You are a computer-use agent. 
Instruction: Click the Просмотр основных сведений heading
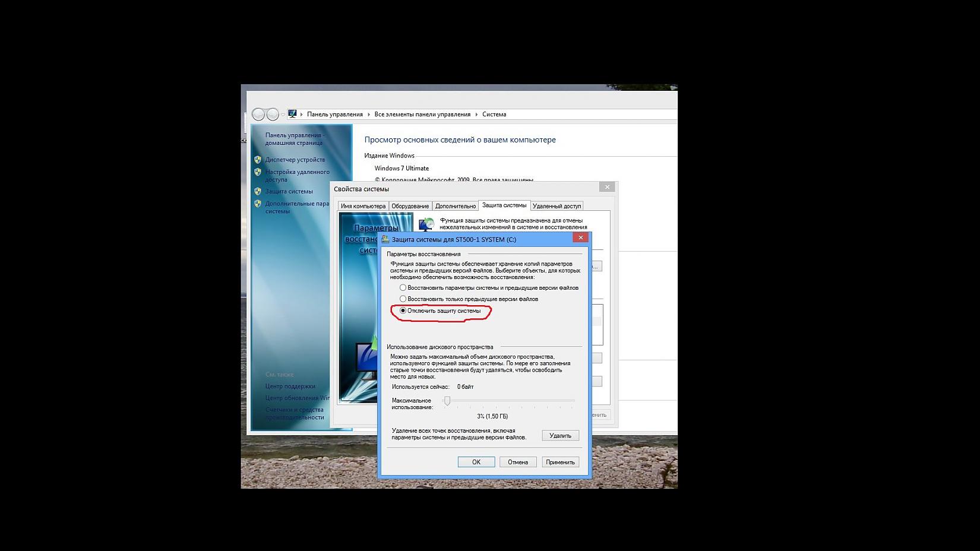[460, 140]
